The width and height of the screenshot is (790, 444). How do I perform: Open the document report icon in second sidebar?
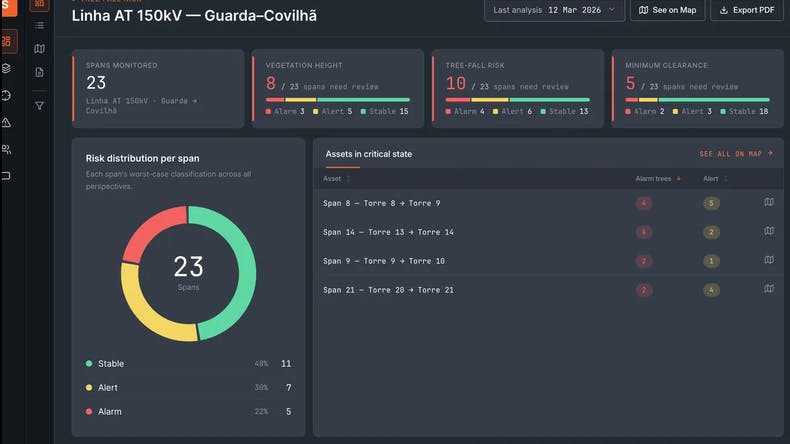point(39,72)
